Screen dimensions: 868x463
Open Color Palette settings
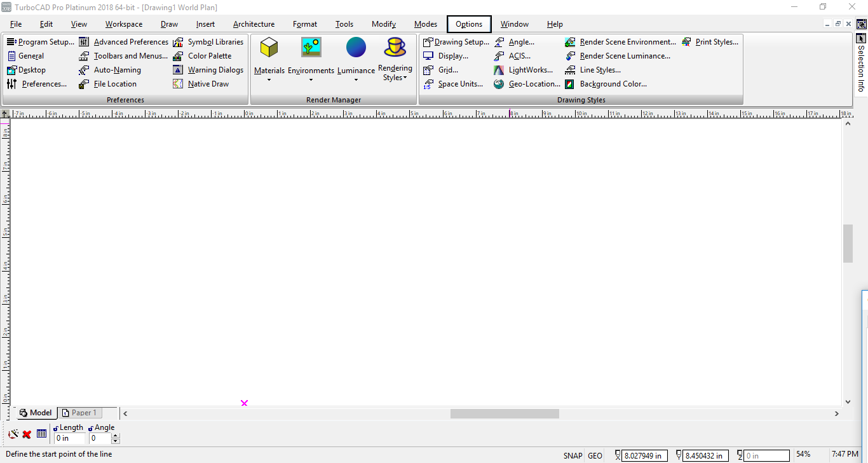point(202,56)
